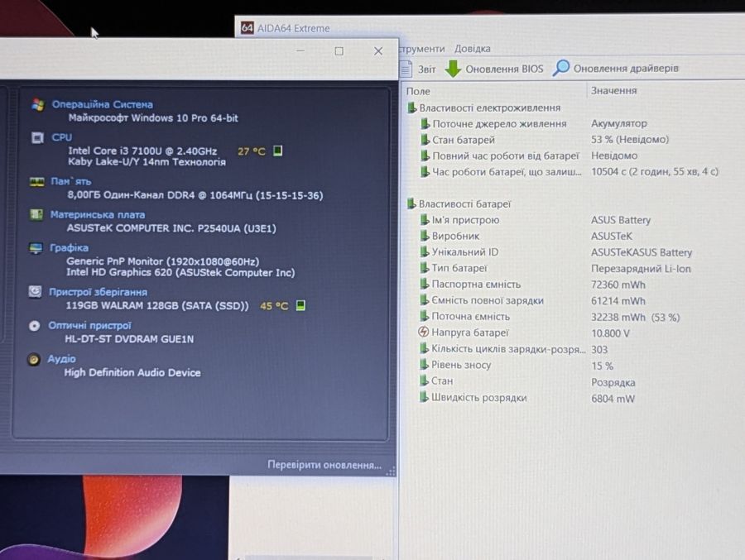Click the value 6804 mW
The height and width of the screenshot is (560, 745).
click(x=613, y=399)
